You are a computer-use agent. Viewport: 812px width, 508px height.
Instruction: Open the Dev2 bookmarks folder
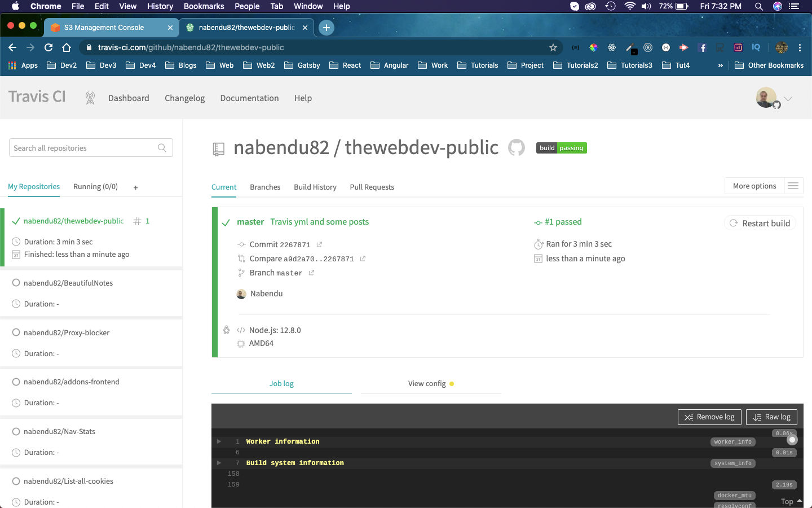[61, 65]
